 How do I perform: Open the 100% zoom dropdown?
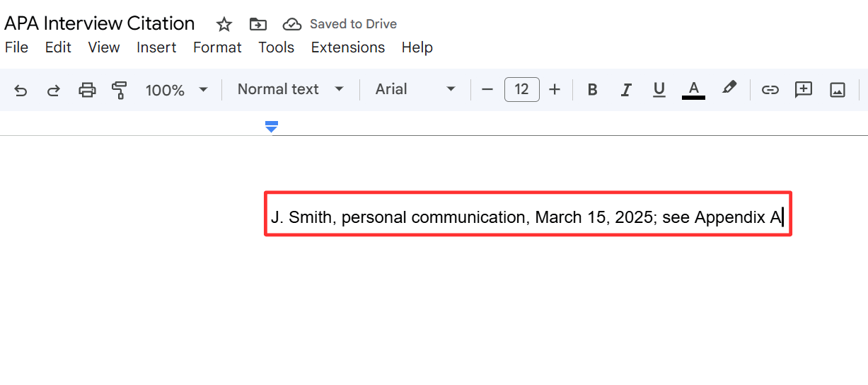[176, 90]
